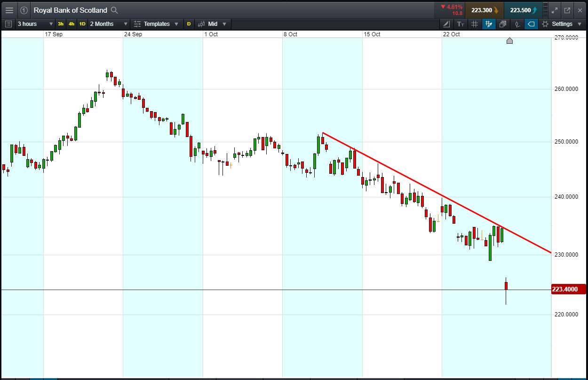Pop out chart into new window
588x380 pixels.
click(x=567, y=10)
